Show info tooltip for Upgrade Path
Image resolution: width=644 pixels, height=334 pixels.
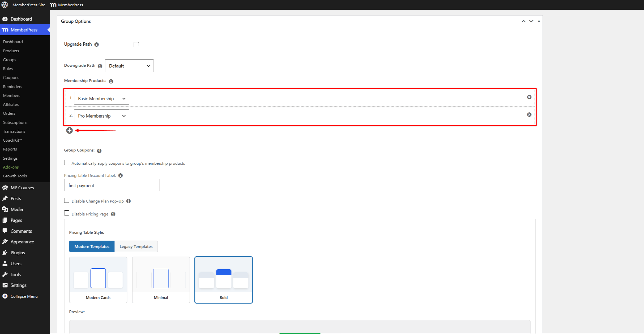pyautogui.click(x=97, y=44)
